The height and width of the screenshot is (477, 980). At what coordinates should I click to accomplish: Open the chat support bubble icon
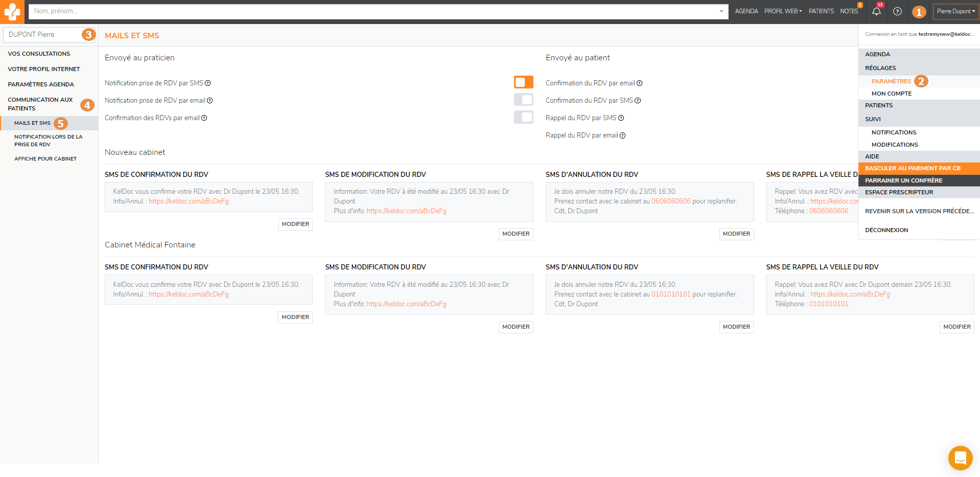tap(960, 458)
